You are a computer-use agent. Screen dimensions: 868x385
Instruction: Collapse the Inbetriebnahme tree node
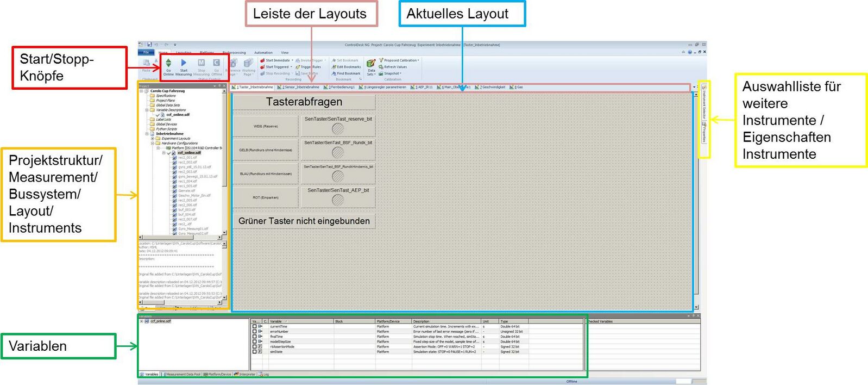147,134
